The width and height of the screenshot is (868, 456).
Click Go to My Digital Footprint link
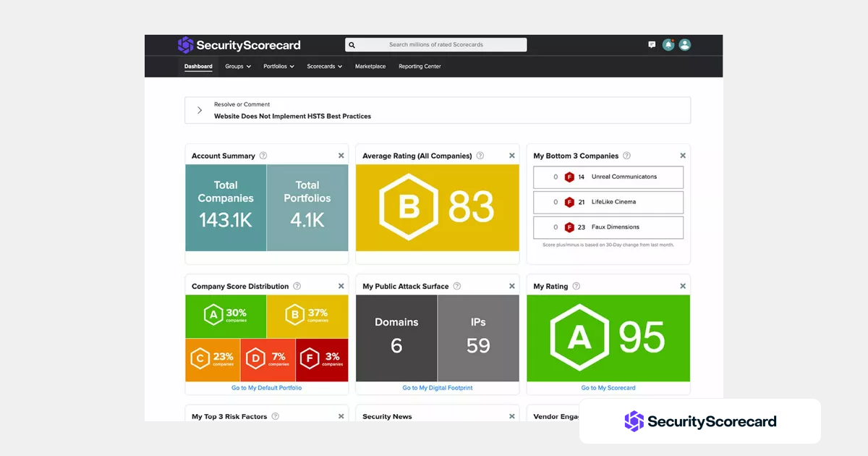[x=438, y=388]
